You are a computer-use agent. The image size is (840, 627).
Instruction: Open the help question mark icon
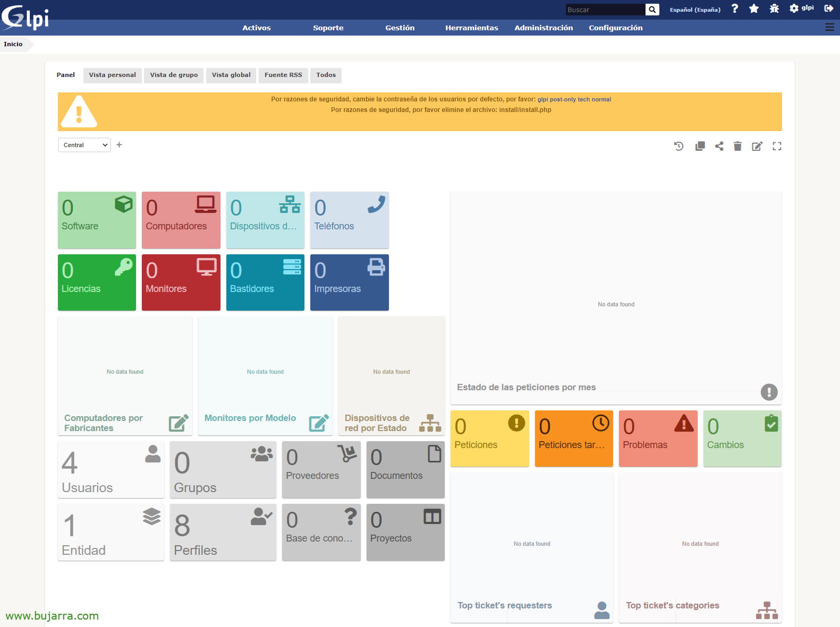click(735, 8)
